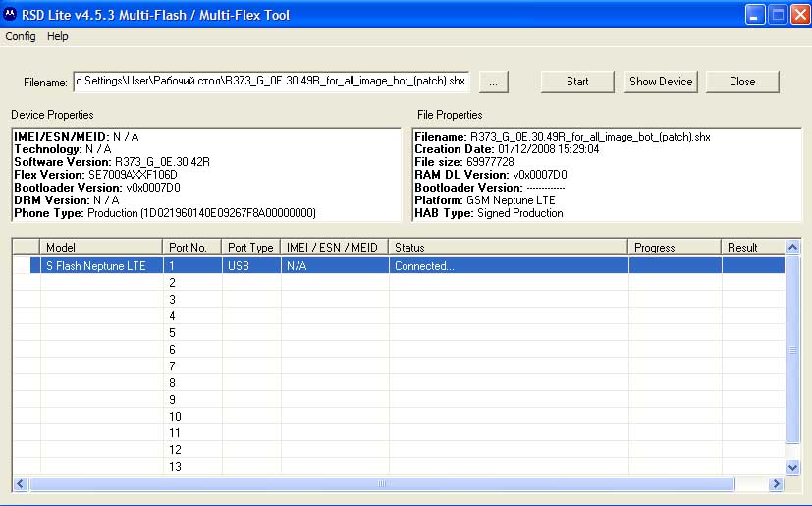Click the horizontal scrollbar right arrow
This screenshot has height=506, width=812.
(x=776, y=483)
